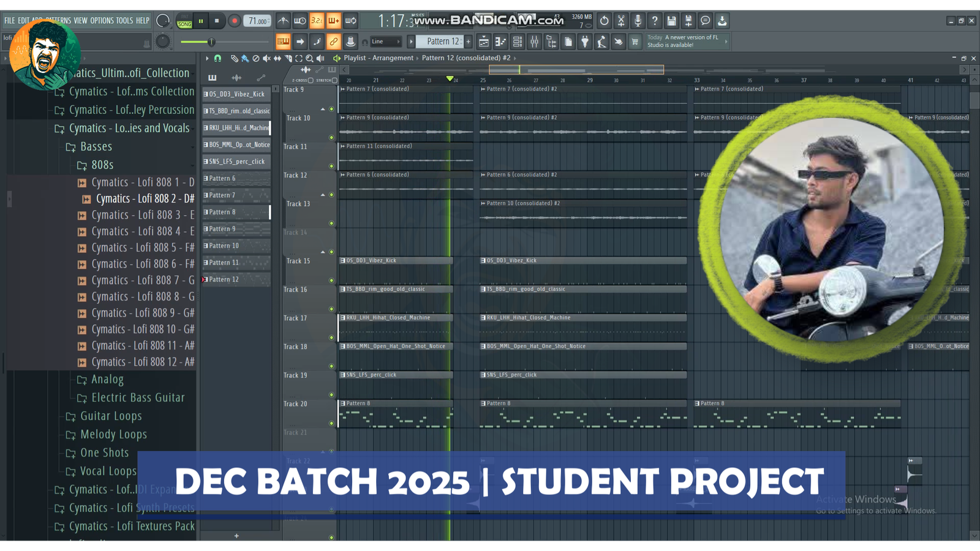Collapse the Basses folder in browser
The image size is (980, 551).
96,147
